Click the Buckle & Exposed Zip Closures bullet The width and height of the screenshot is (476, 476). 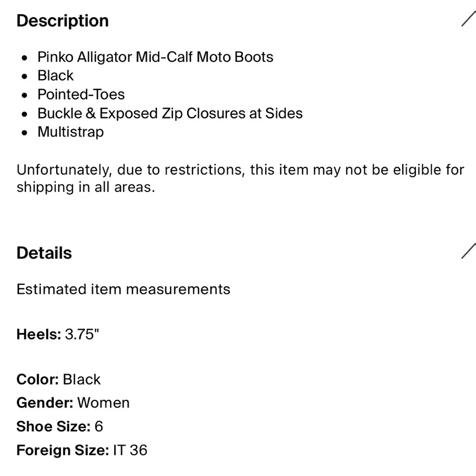(x=170, y=113)
